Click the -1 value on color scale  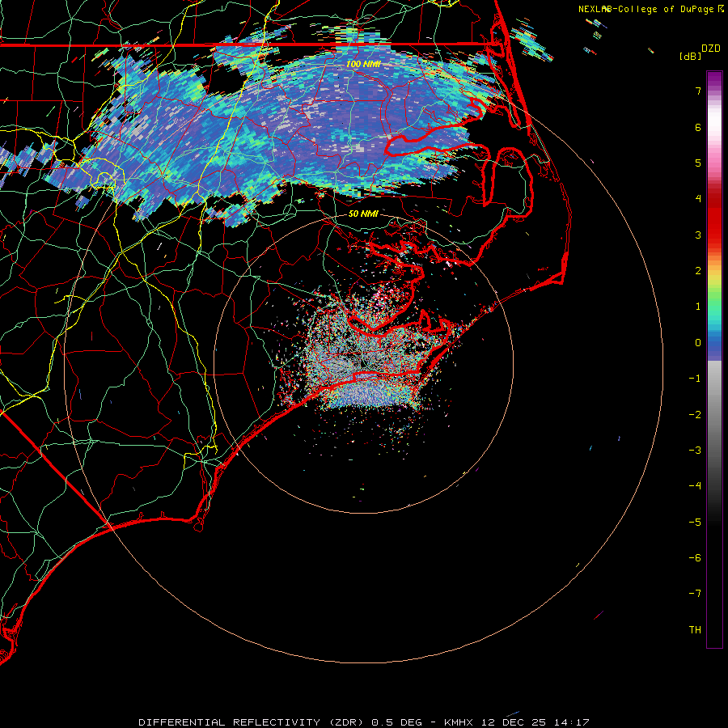coord(695,379)
